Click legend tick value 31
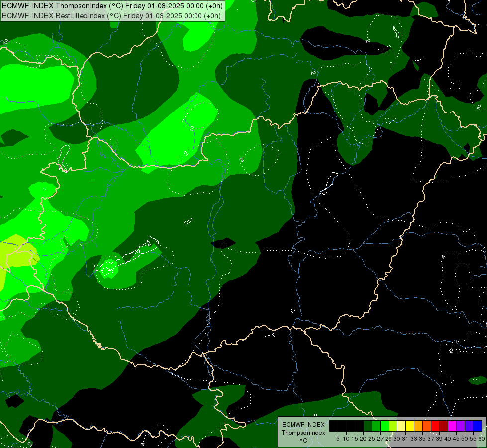The width and height of the screenshot is (487, 448). tap(405, 439)
